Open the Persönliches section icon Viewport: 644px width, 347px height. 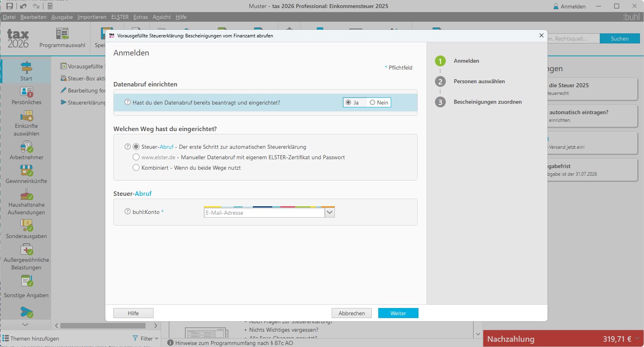(x=27, y=92)
